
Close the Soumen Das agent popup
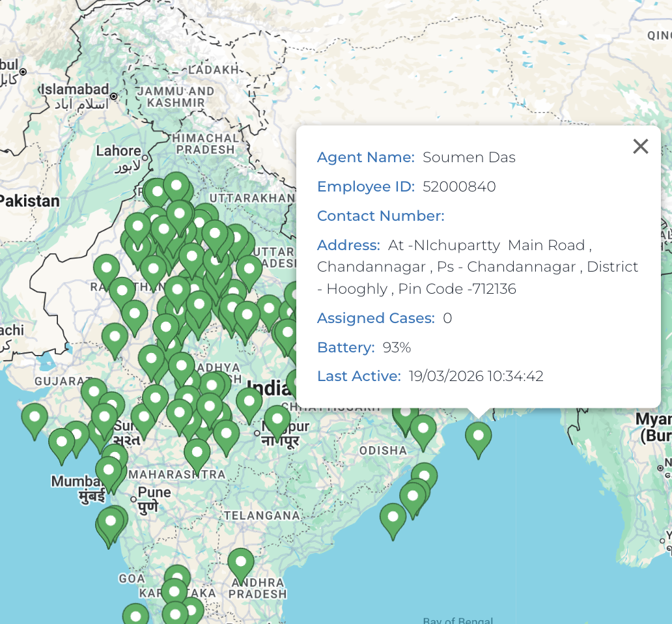[640, 147]
